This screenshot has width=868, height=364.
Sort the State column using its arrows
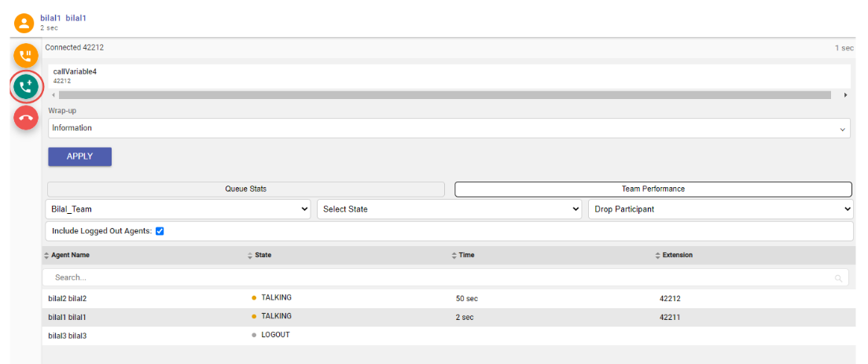[249, 256]
